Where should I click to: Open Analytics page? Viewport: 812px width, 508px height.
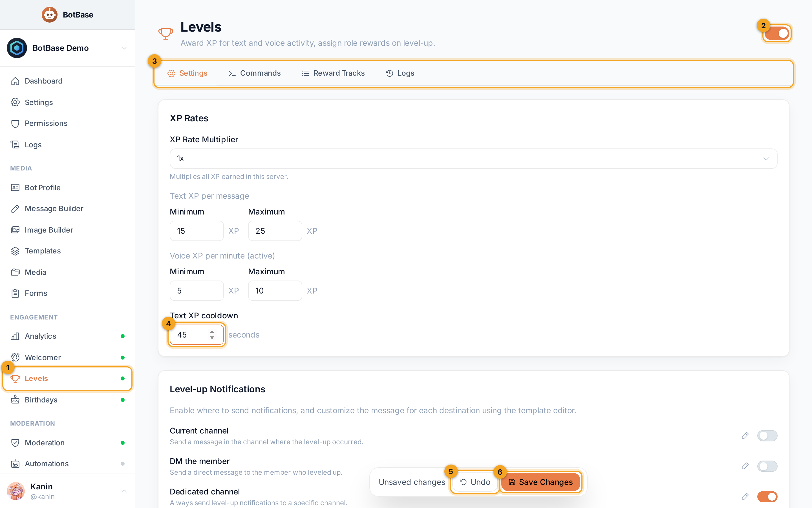(x=67, y=336)
